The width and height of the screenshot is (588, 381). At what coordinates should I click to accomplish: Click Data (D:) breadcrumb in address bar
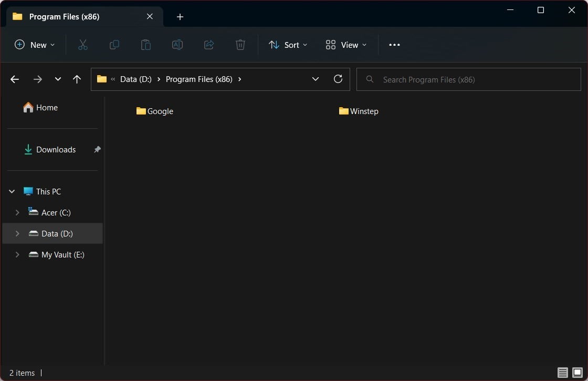pos(136,79)
